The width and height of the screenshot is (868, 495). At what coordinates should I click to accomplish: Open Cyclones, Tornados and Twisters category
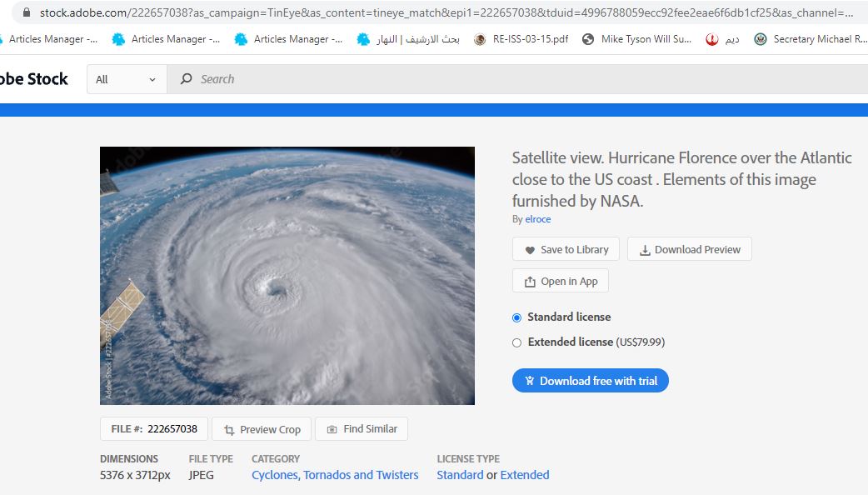(335, 475)
